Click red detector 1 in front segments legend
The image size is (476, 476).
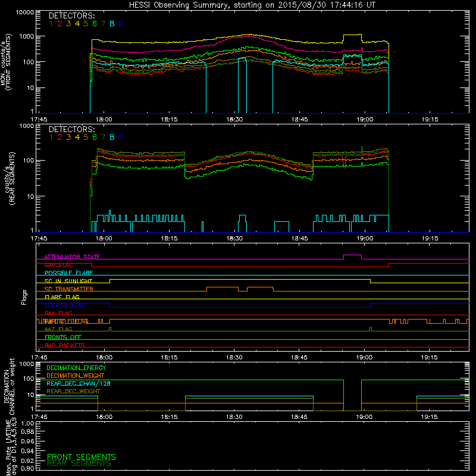[51, 24]
